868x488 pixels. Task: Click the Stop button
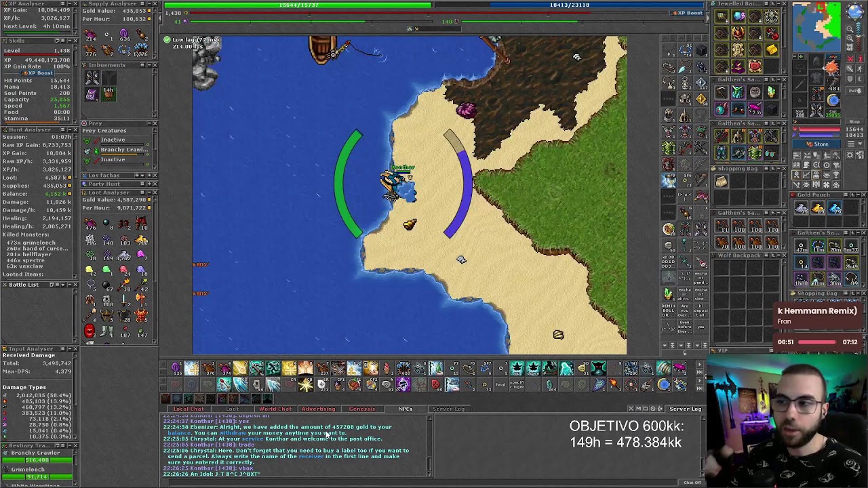pos(854,121)
